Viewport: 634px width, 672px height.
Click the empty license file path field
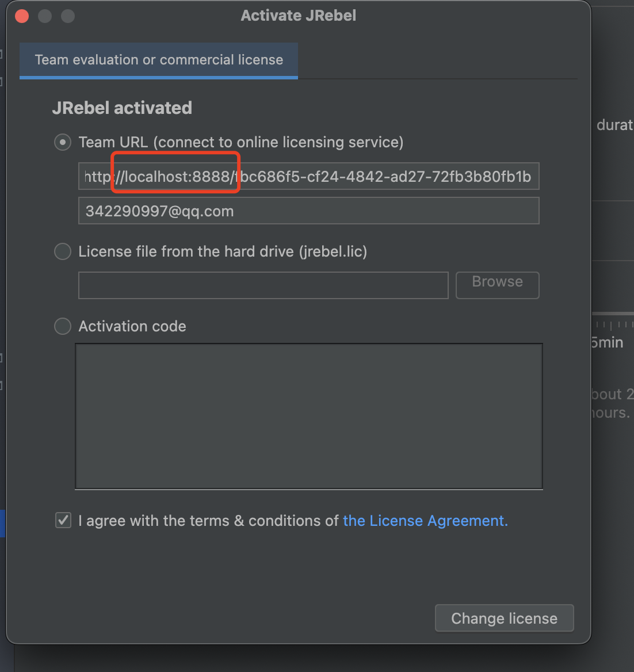[263, 285]
